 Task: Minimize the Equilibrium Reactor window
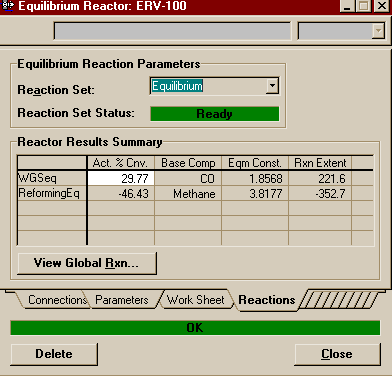pos(347,6)
